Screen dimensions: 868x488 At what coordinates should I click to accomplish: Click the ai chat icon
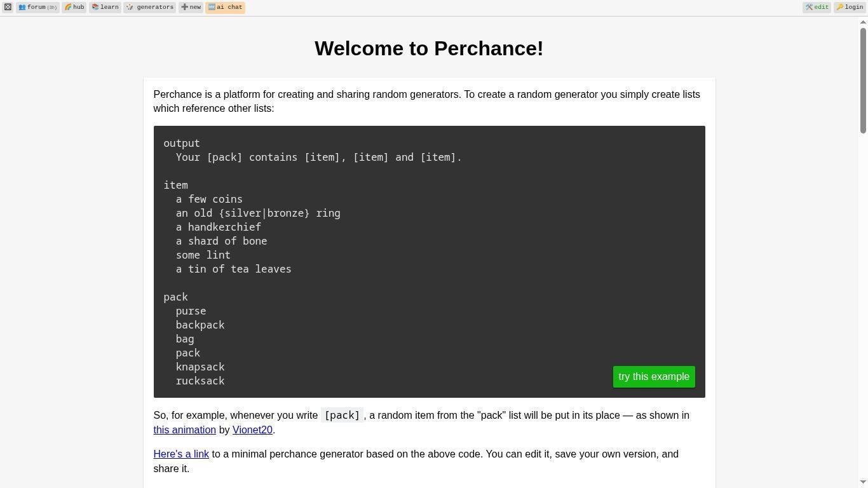click(212, 8)
